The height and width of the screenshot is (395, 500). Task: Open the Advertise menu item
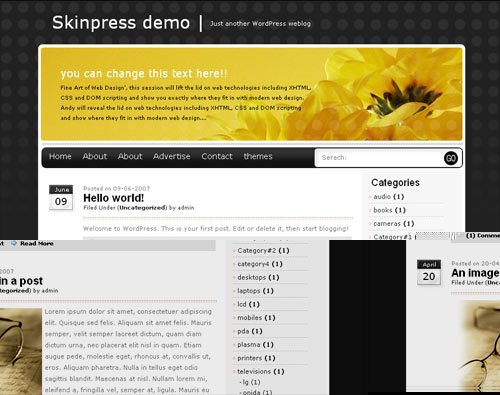[x=172, y=156]
